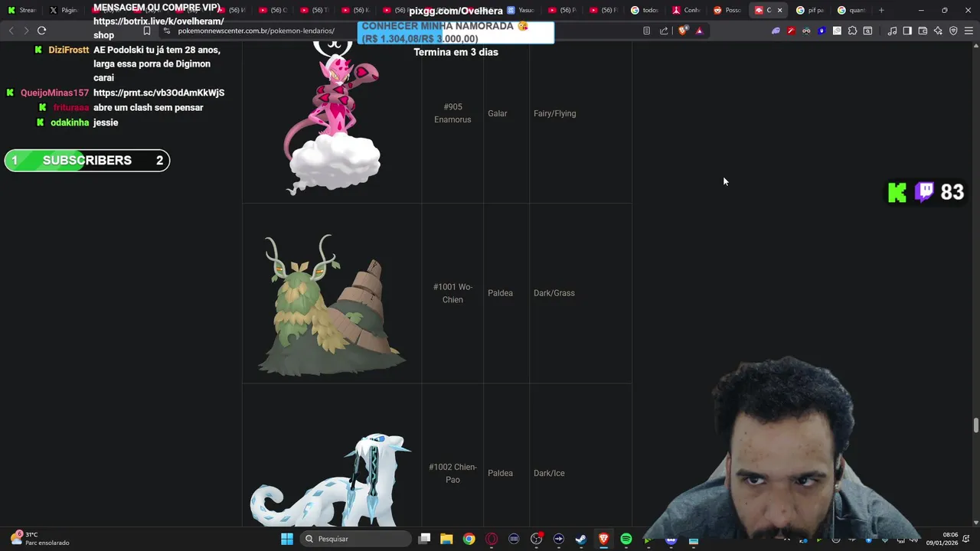Click the blue mouse extension icon

tap(822, 31)
